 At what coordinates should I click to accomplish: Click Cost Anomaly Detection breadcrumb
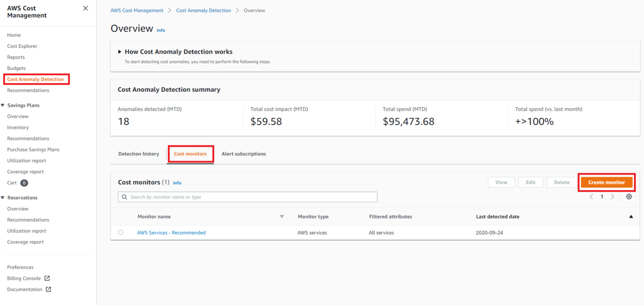pos(203,11)
